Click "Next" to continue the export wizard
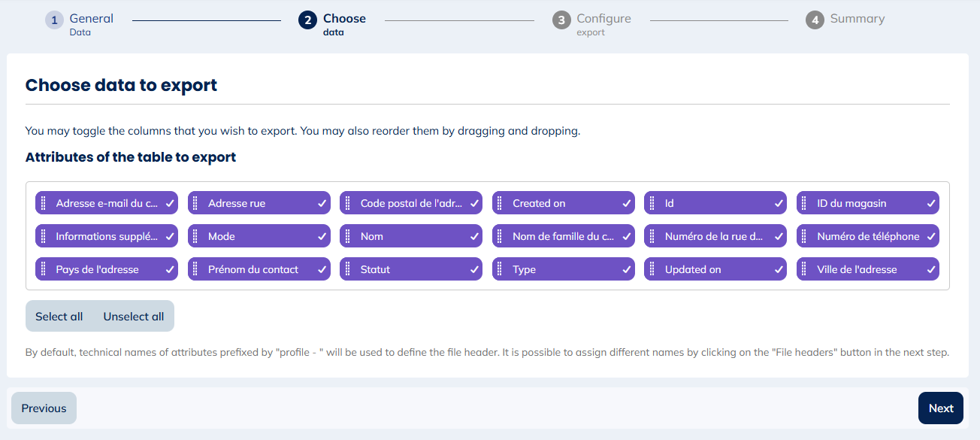980x440 pixels. (x=940, y=408)
